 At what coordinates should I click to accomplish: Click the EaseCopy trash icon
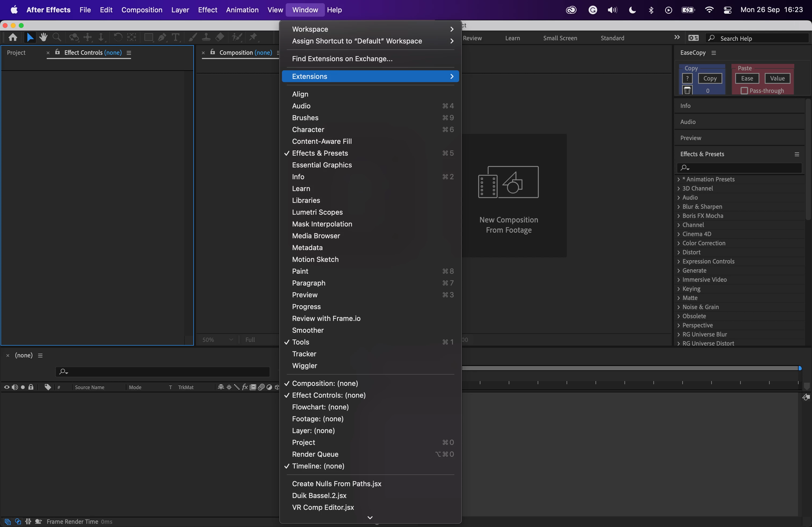coord(687,90)
